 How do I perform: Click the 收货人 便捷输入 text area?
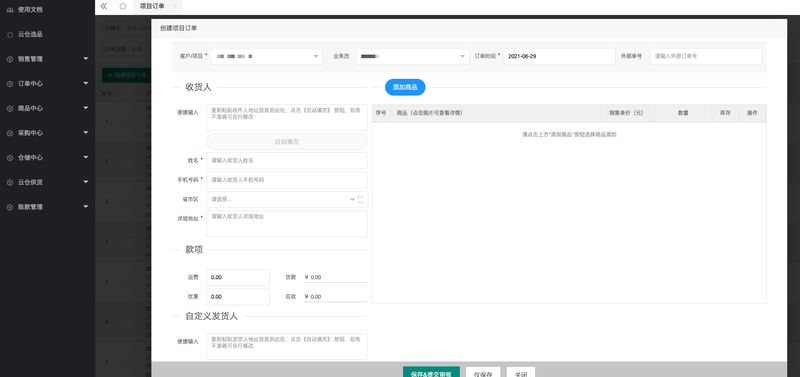(287, 117)
